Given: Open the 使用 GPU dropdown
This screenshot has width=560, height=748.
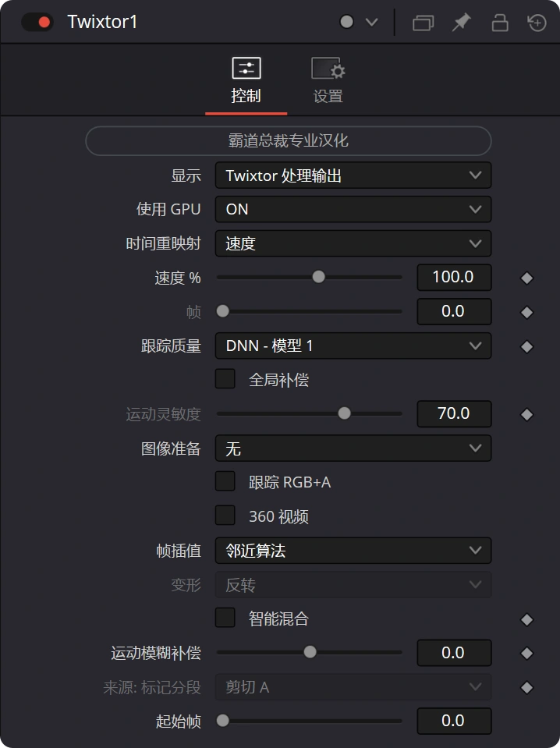Looking at the screenshot, I should click(x=353, y=209).
